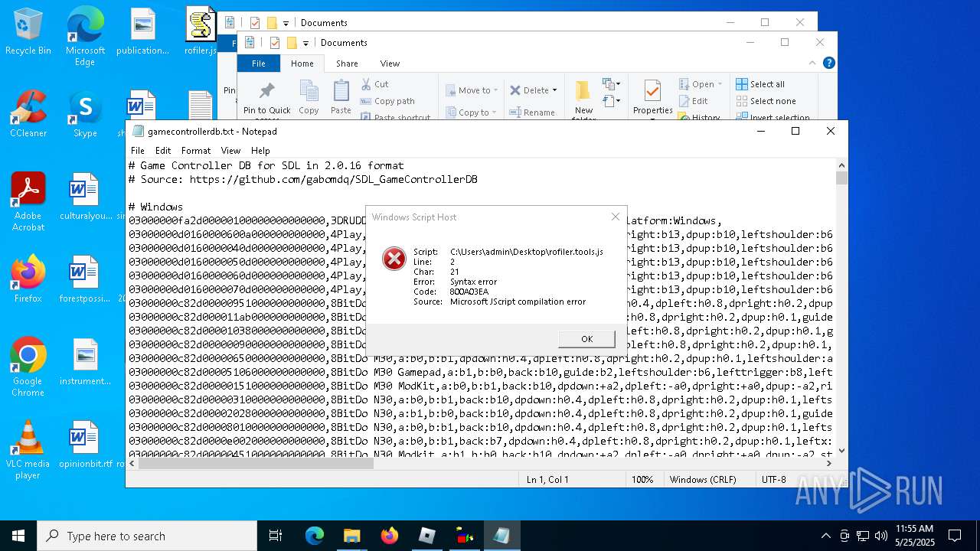Select Firefox desktop shortcut
The image size is (980, 551).
(x=28, y=279)
